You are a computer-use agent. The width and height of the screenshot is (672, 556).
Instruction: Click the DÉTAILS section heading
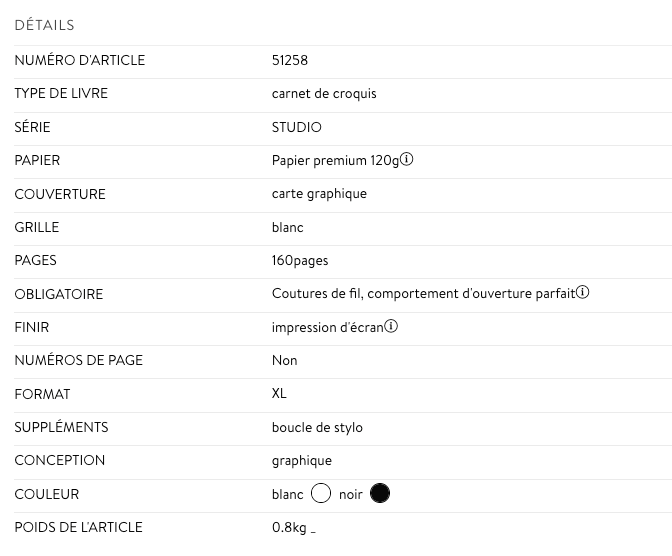coord(45,25)
